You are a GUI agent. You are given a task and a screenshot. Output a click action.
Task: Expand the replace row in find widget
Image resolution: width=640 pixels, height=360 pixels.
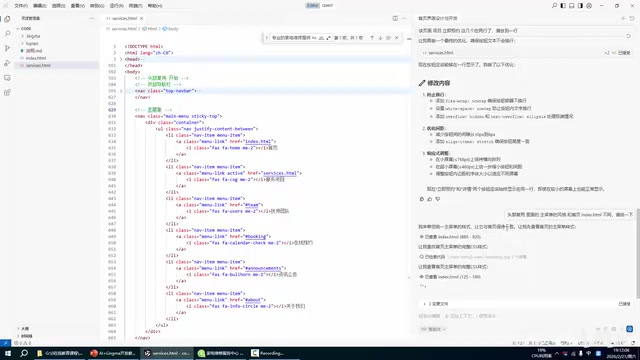point(267,38)
